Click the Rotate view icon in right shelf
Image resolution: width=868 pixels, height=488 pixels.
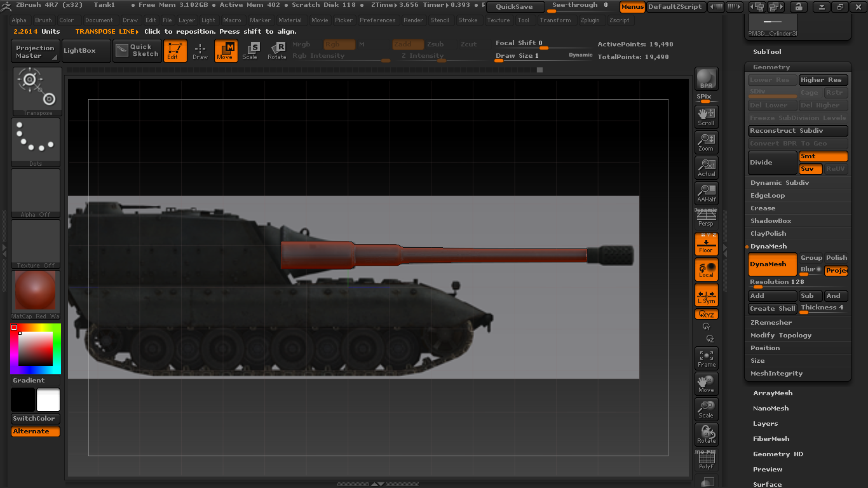point(706,435)
